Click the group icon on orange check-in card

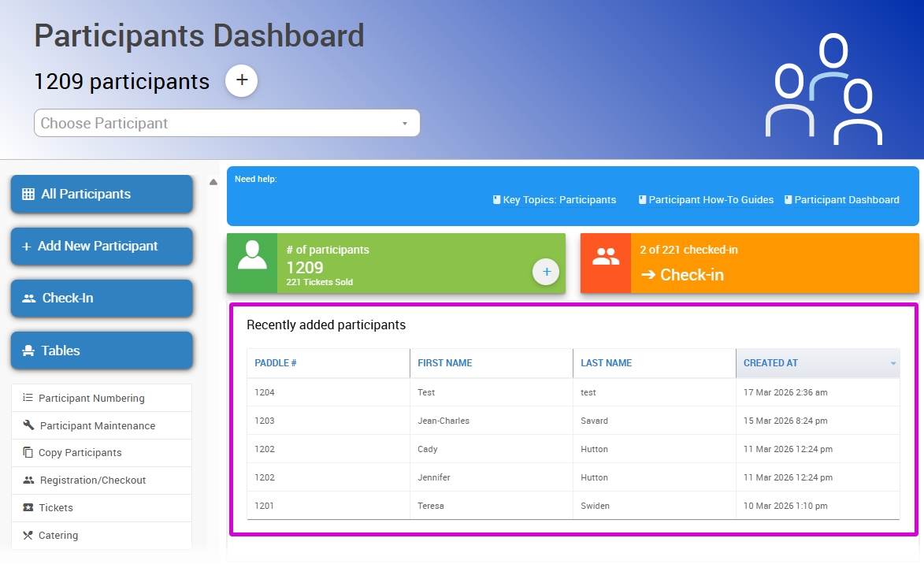[x=605, y=257]
